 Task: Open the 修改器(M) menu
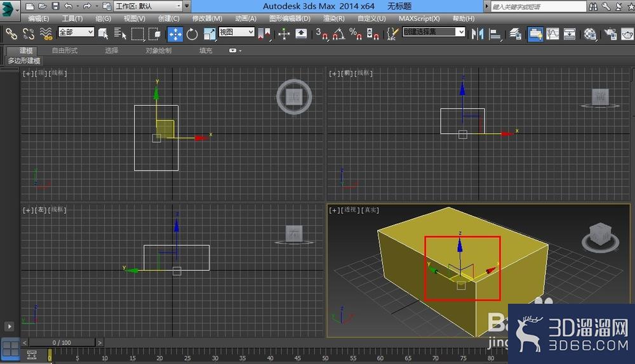[x=207, y=18]
